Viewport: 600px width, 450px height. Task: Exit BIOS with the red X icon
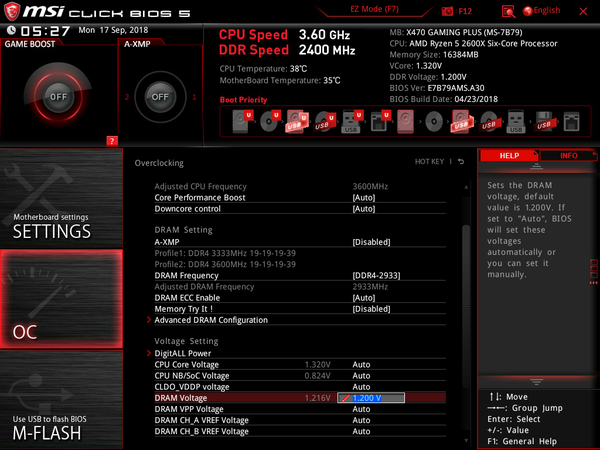click(583, 11)
